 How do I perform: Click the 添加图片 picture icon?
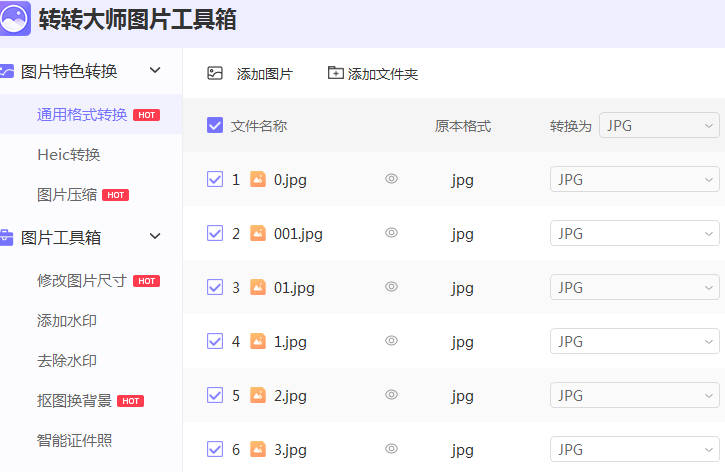(x=215, y=73)
